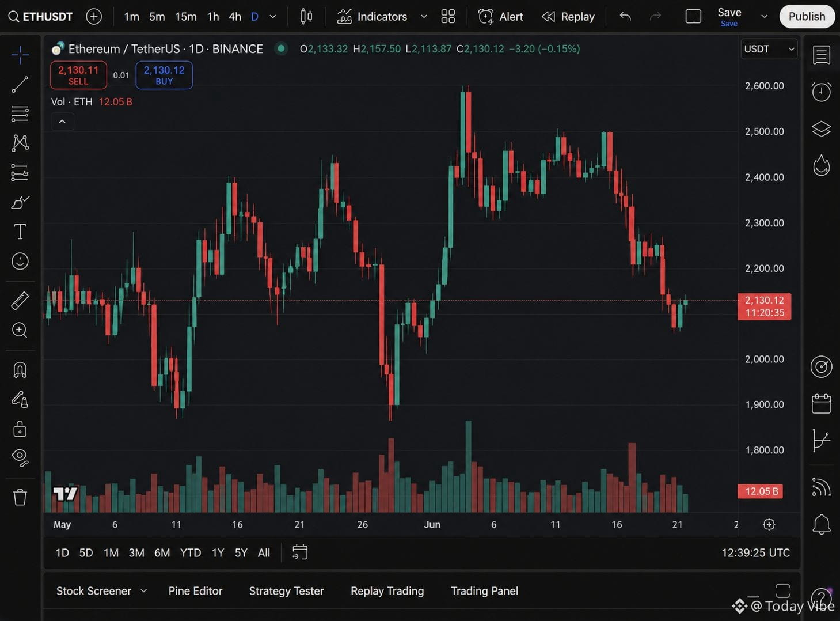
Task: Select the trend line drawing tool
Action: (20, 85)
